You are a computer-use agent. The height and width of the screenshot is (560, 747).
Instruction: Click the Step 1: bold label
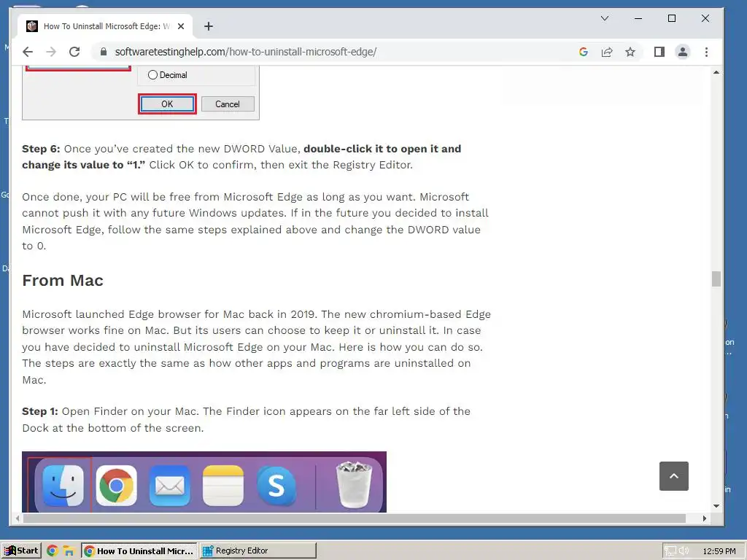[40, 411]
